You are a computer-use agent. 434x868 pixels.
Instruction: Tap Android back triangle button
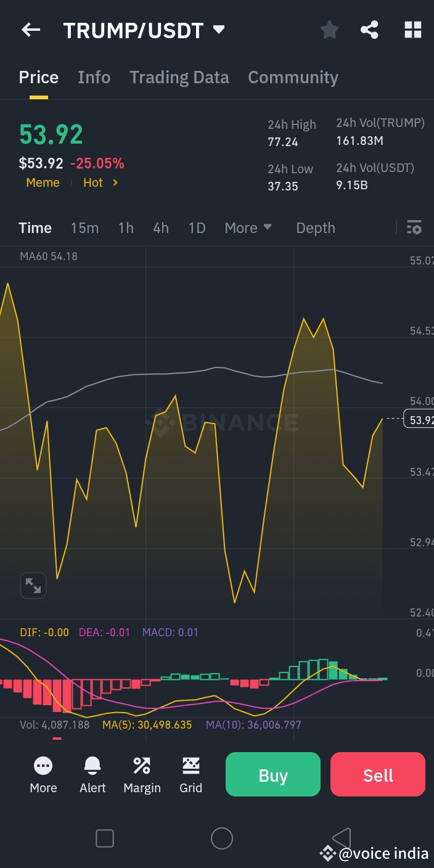(341, 838)
